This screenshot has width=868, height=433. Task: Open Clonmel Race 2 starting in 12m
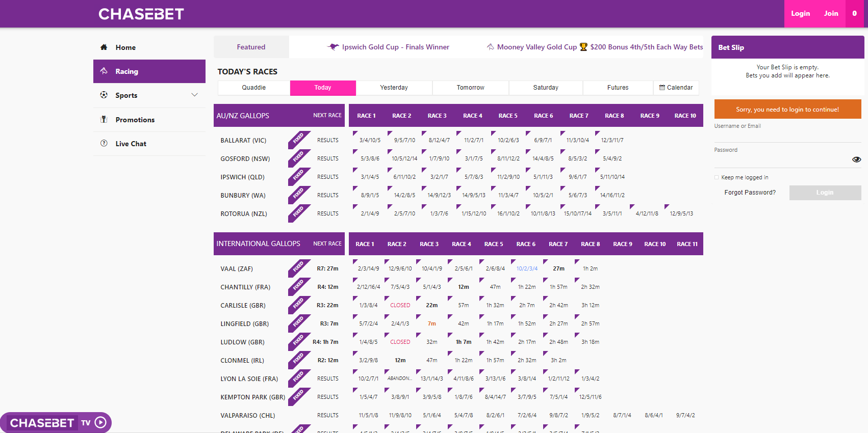[x=400, y=360]
